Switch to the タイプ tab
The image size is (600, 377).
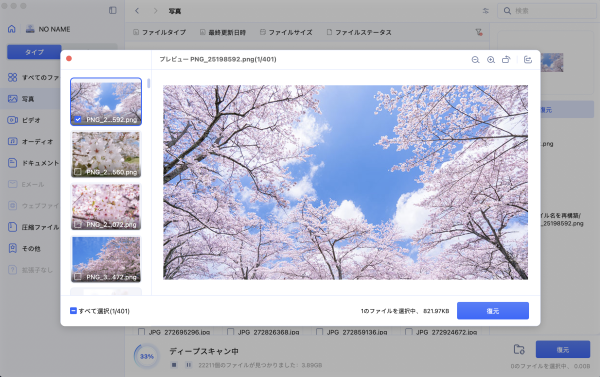[x=34, y=52]
